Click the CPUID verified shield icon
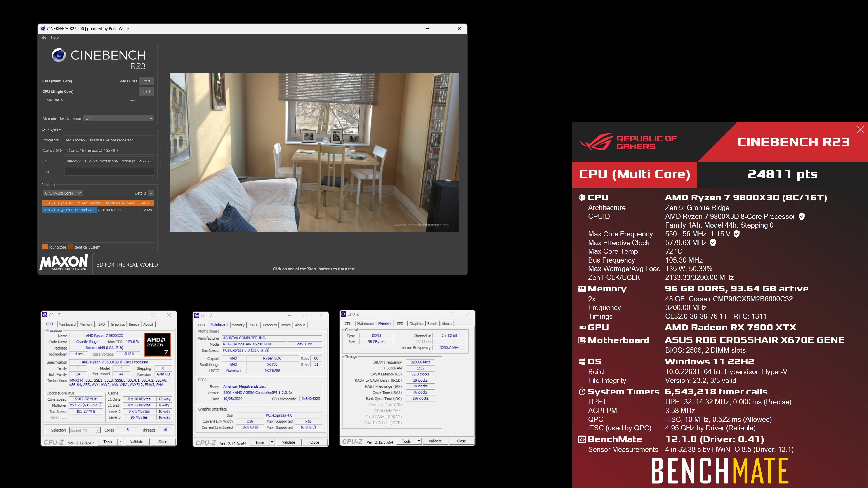Screen dimensions: 868x488 [x=802, y=217]
